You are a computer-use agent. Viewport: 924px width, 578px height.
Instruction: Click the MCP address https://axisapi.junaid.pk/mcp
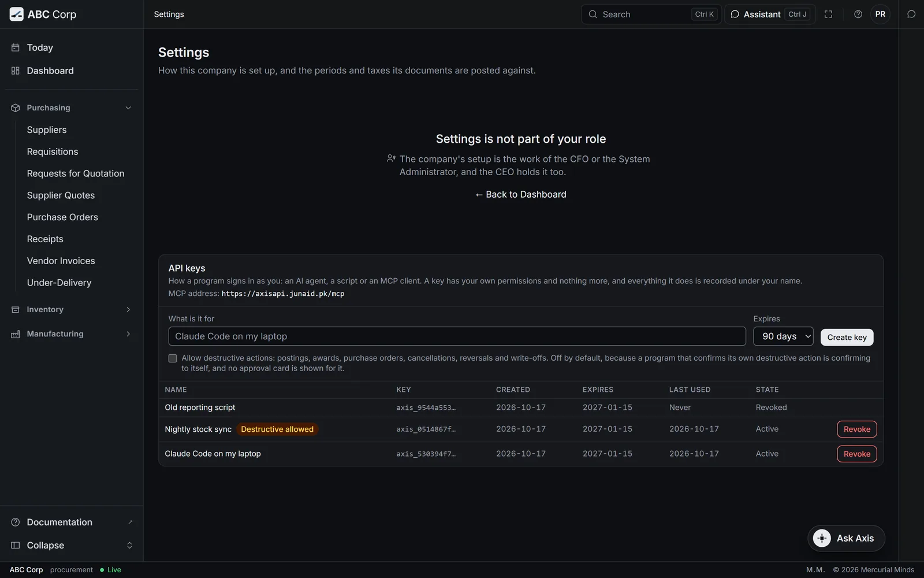pyautogui.click(x=283, y=294)
